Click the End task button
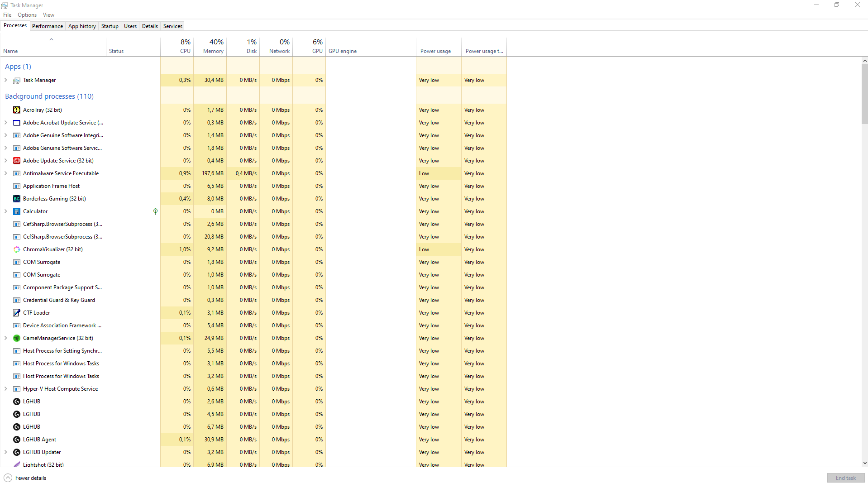 pyautogui.click(x=845, y=478)
